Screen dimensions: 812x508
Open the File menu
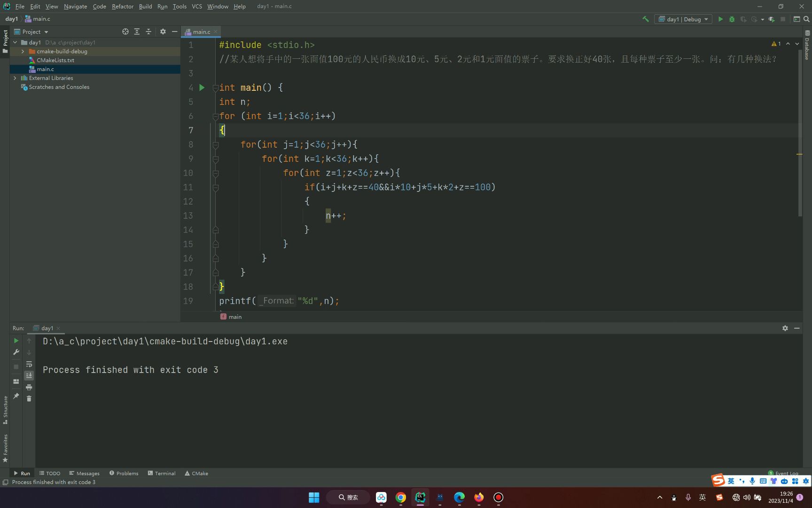pyautogui.click(x=20, y=6)
